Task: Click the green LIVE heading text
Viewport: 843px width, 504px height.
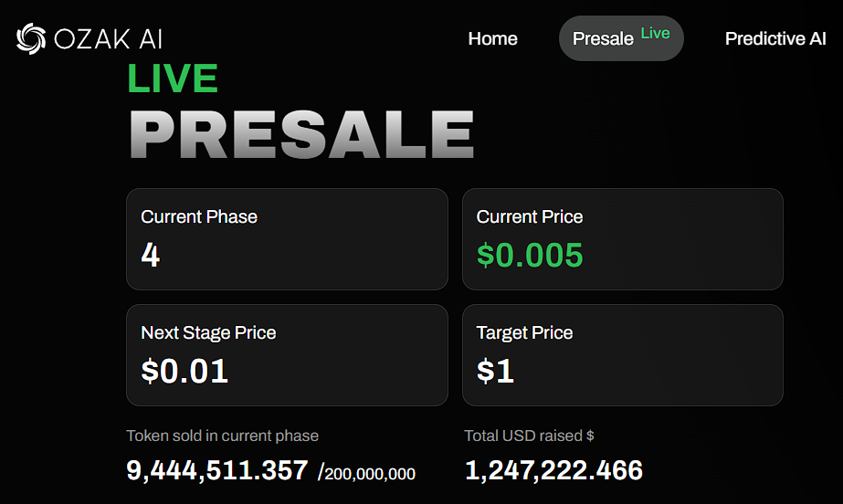Action: pos(173,79)
